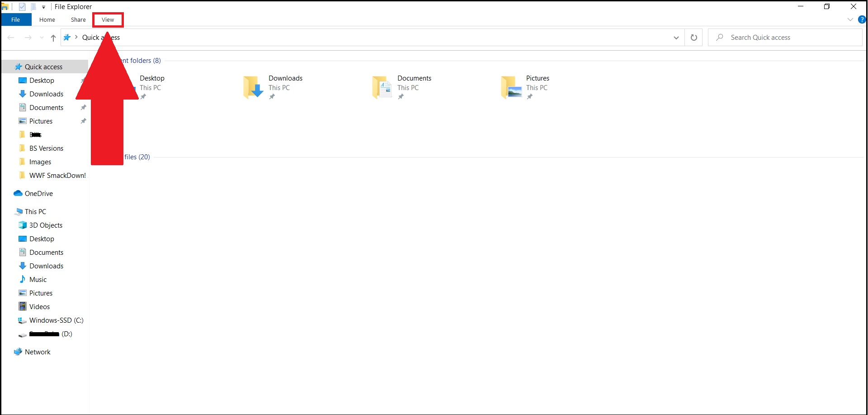868x415 pixels.
Task: Switch to the Share ribbon tab
Action: (78, 20)
